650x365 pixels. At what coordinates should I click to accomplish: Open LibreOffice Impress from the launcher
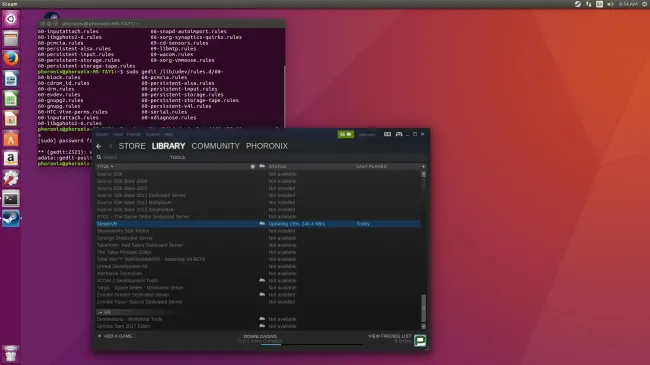[11, 119]
